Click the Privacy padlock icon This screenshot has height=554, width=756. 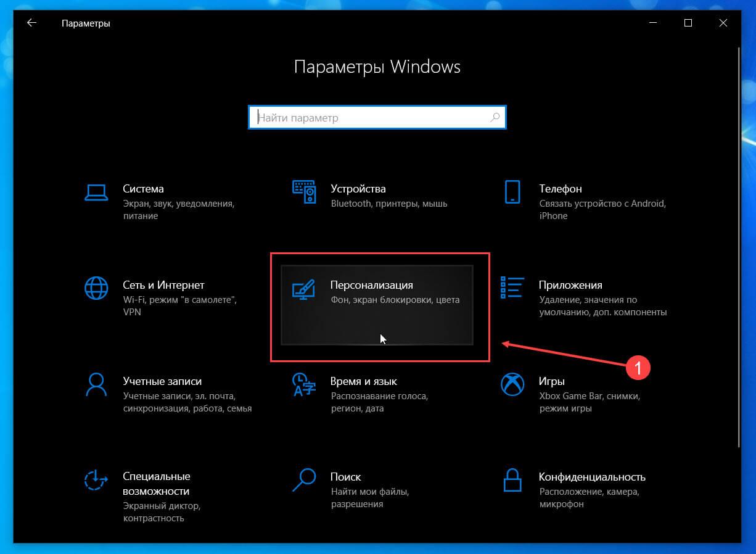tap(512, 481)
